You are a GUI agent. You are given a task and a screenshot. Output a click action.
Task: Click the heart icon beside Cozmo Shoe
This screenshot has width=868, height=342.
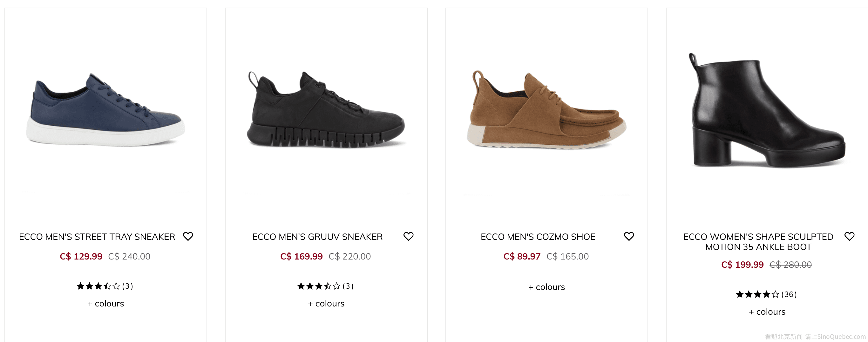coord(629,236)
